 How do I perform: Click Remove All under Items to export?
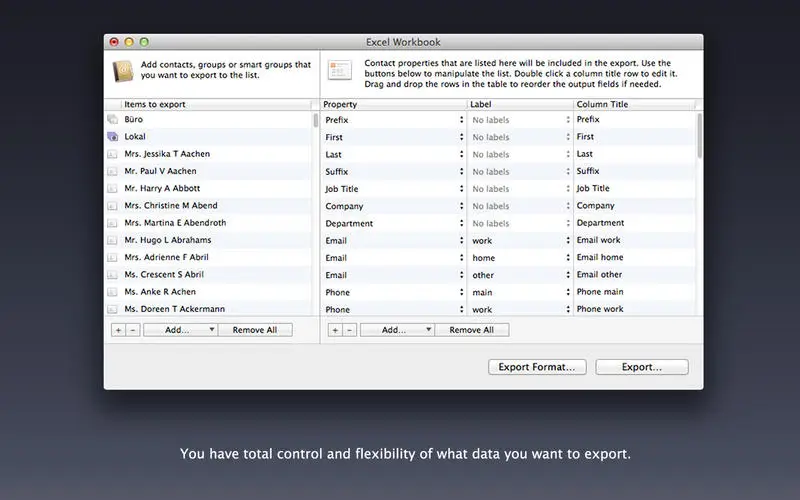pos(255,330)
